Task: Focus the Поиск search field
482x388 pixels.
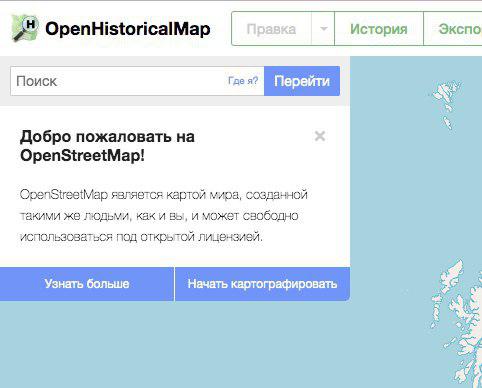Action: (x=118, y=81)
